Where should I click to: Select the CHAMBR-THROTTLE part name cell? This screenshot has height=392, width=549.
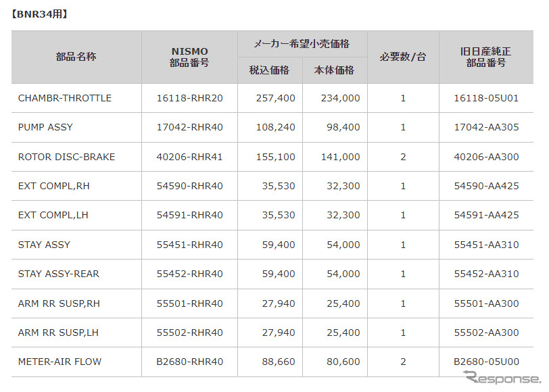click(x=65, y=98)
